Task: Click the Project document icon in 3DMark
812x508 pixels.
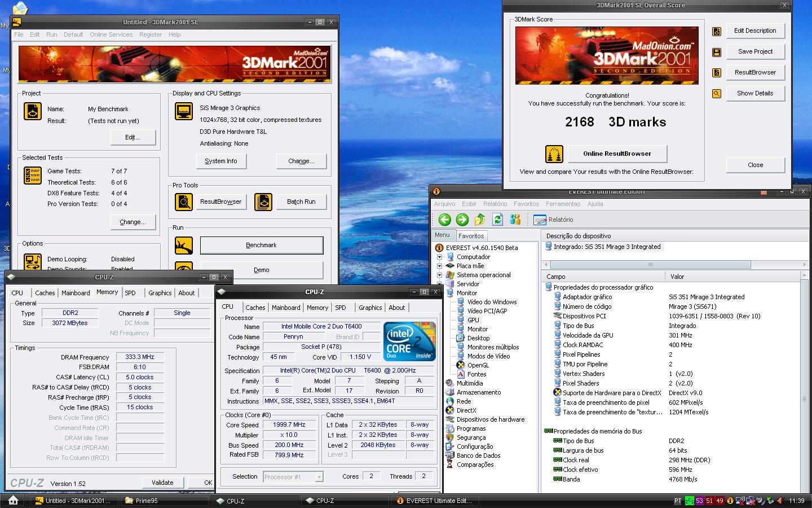Action: (33, 111)
